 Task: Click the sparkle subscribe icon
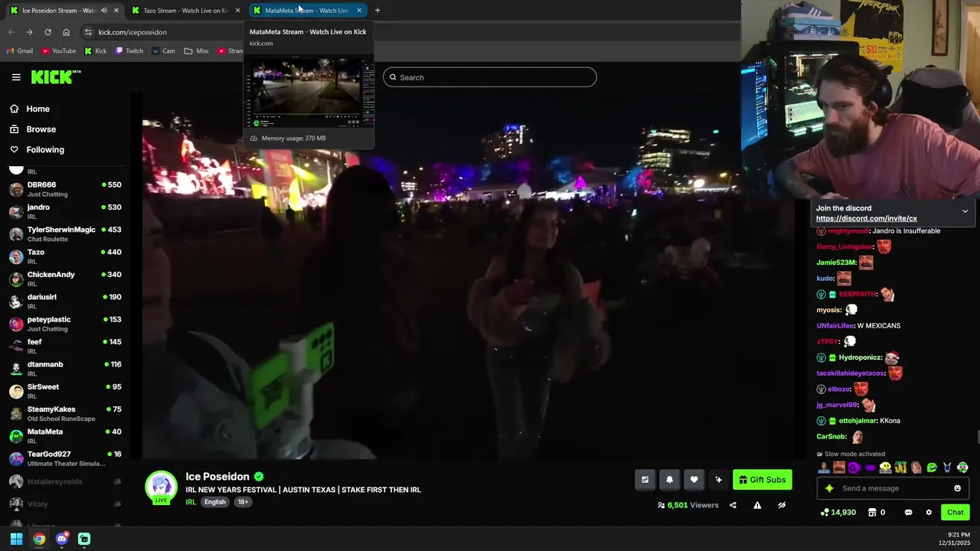(x=718, y=480)
